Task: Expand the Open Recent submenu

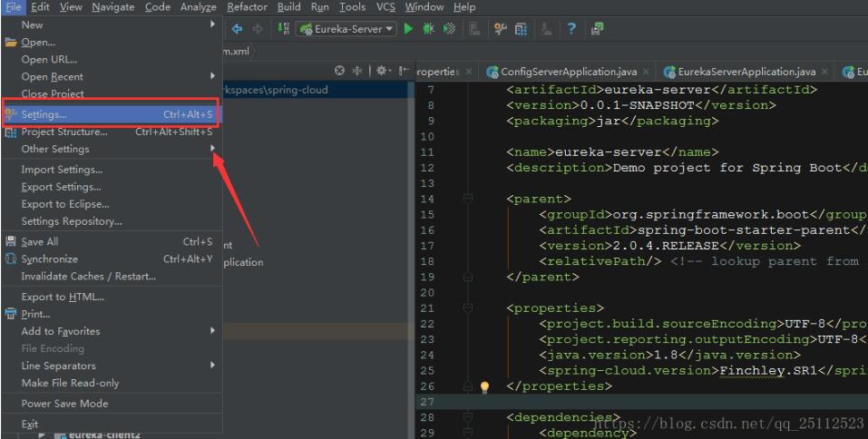Action: 52,77
